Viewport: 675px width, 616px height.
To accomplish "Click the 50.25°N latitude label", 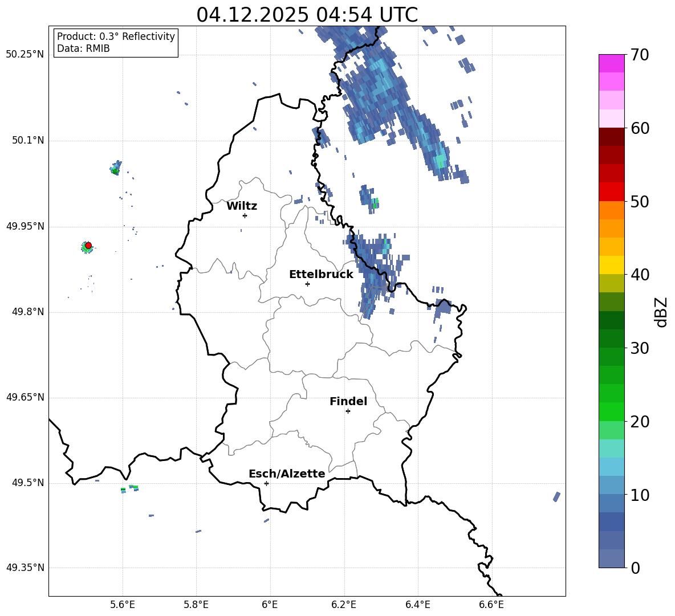I will (x=25, y=55).
